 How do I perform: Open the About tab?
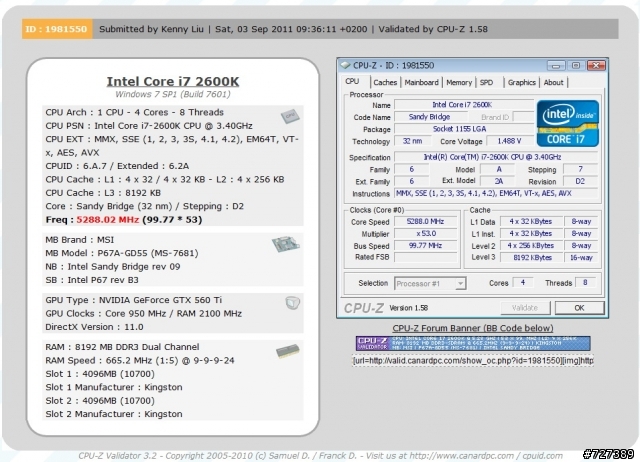pyautogui.click(x=553, y=82)
